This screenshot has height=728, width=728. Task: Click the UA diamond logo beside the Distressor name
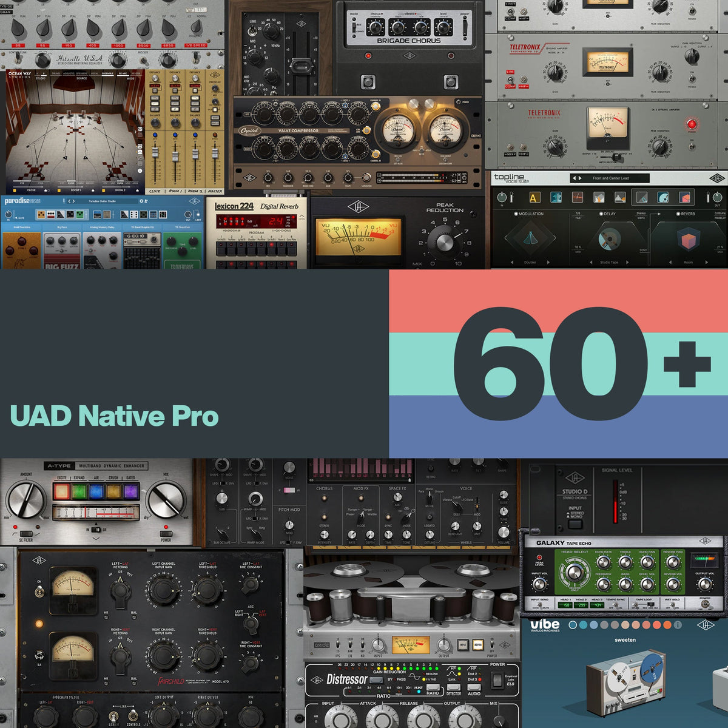pos(316,679)
